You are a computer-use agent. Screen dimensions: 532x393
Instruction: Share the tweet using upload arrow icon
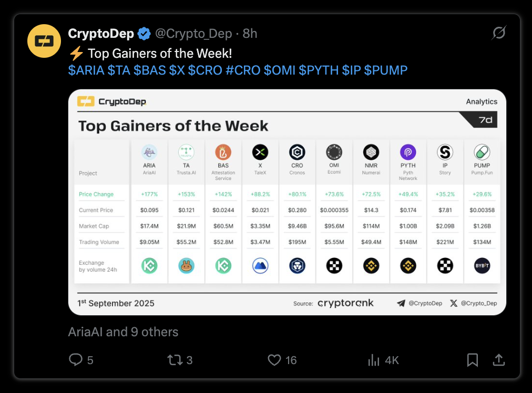(x=498, y=360)
